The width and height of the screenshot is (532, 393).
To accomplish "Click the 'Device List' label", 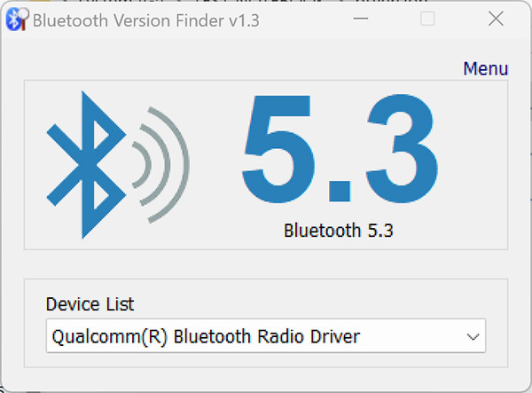I will pyautogui.click(x=90, y=304).
